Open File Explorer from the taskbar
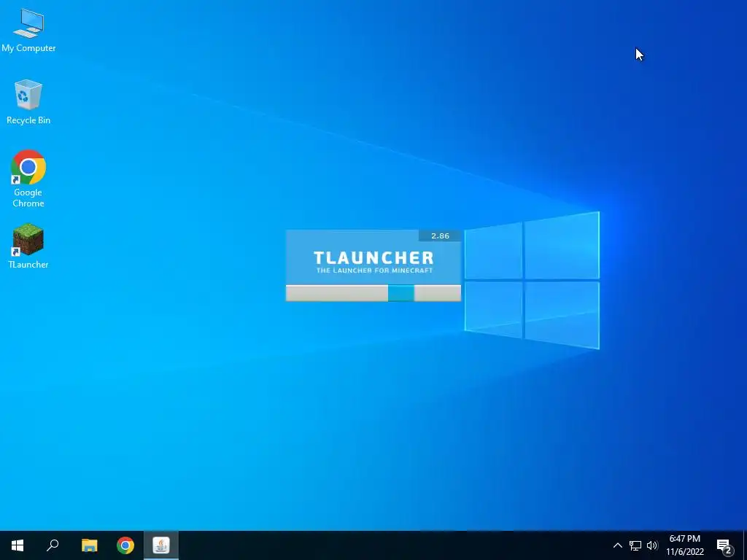 tap(89, 545)
